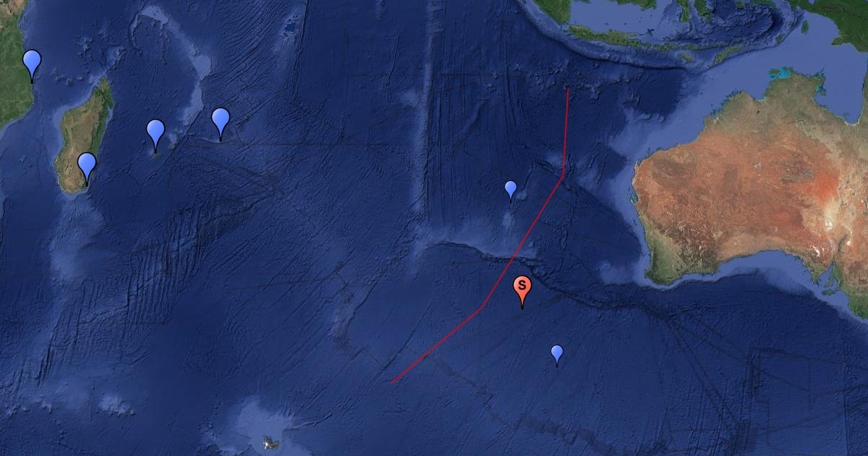The width and height of the screenshot is (868, 456).
Task: Click on the island of Madagascar
Action: point(85,138)
